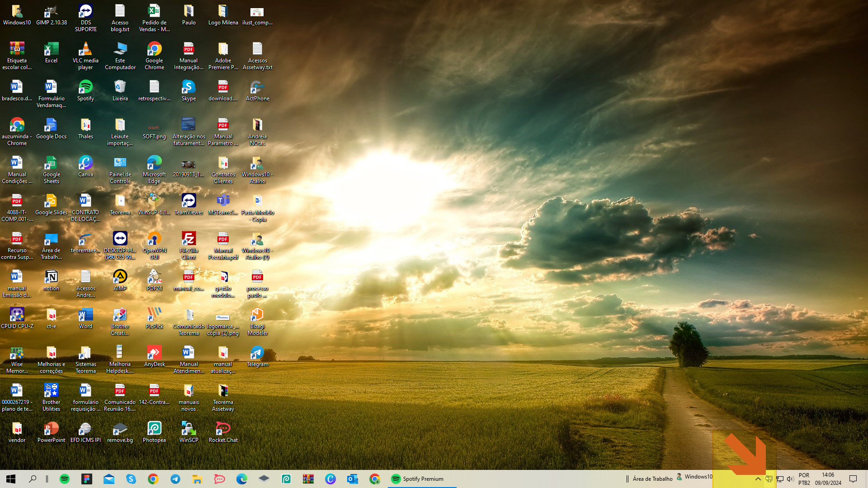Open Bizagi Modeler shortcut
The width and height of the screenshot is (868, 488).
pos(257,322)
